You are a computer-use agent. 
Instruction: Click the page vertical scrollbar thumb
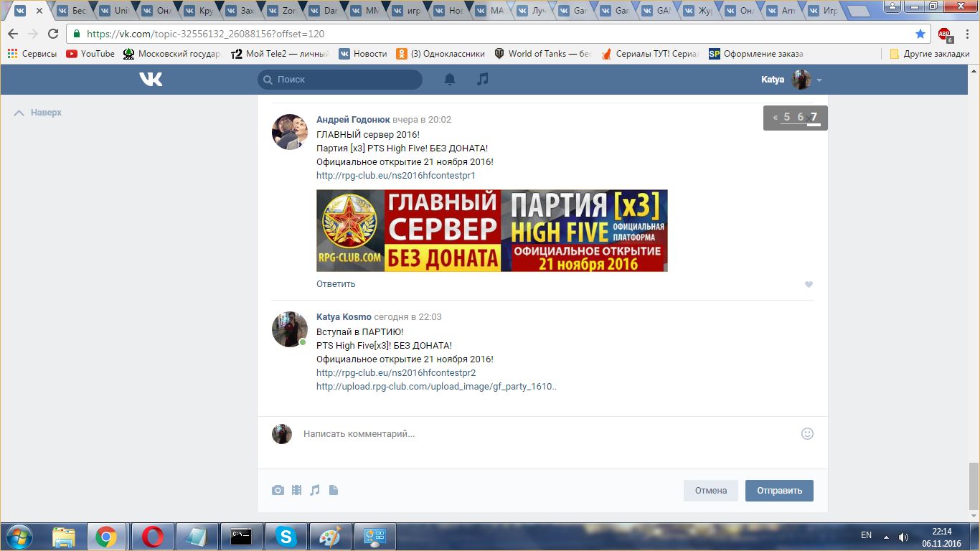(974, 485)
